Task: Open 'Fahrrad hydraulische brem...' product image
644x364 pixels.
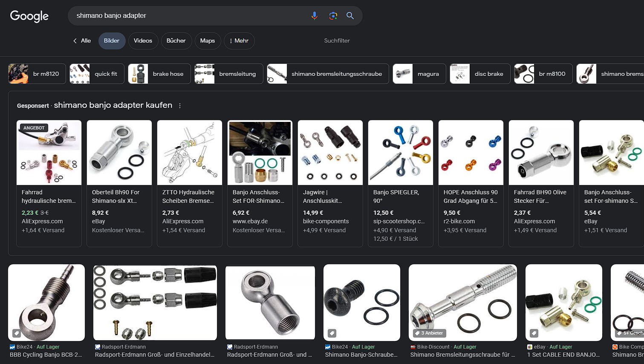Action: coord(49,153)
